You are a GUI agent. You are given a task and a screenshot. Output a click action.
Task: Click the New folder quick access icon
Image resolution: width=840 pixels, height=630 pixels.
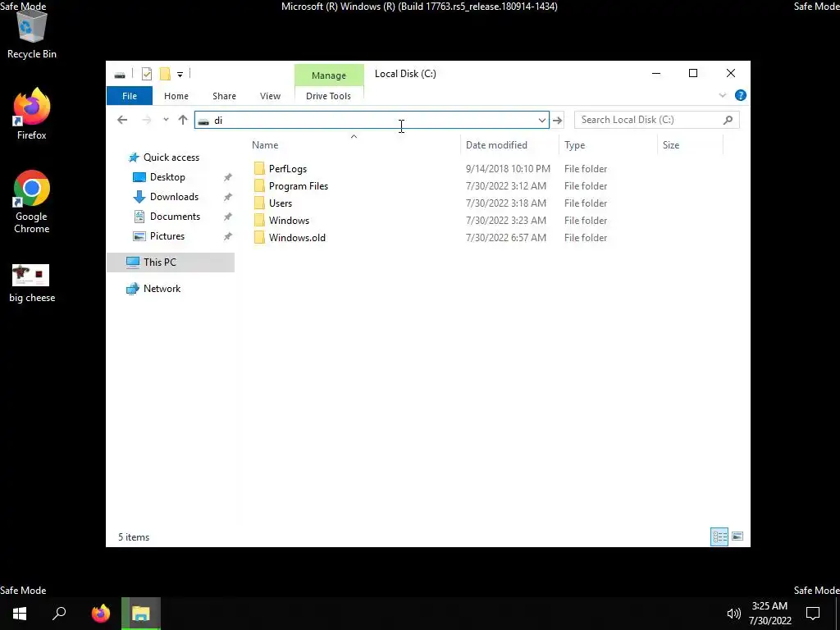click(x=165, y=74)
